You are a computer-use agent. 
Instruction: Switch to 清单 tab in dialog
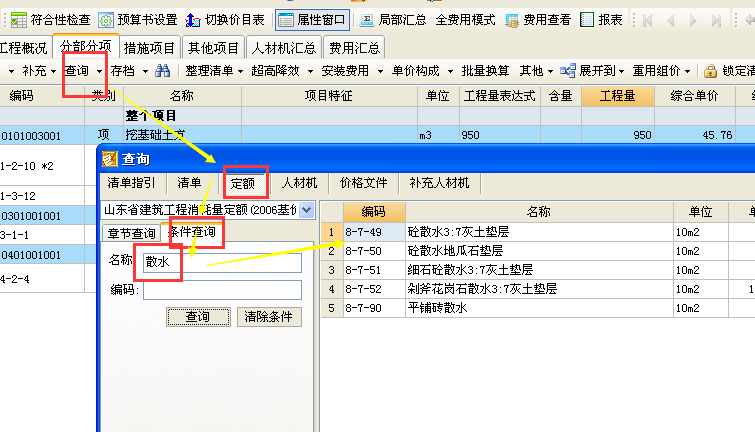[189, 183]
